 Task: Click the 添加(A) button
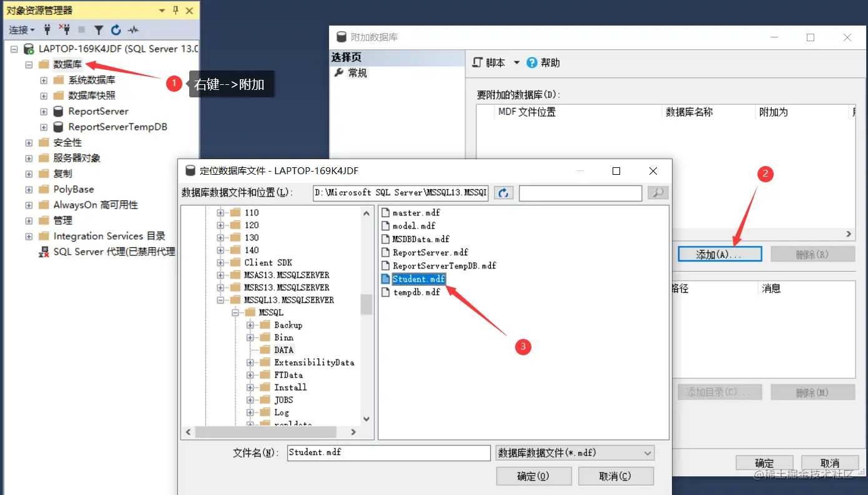719,253
